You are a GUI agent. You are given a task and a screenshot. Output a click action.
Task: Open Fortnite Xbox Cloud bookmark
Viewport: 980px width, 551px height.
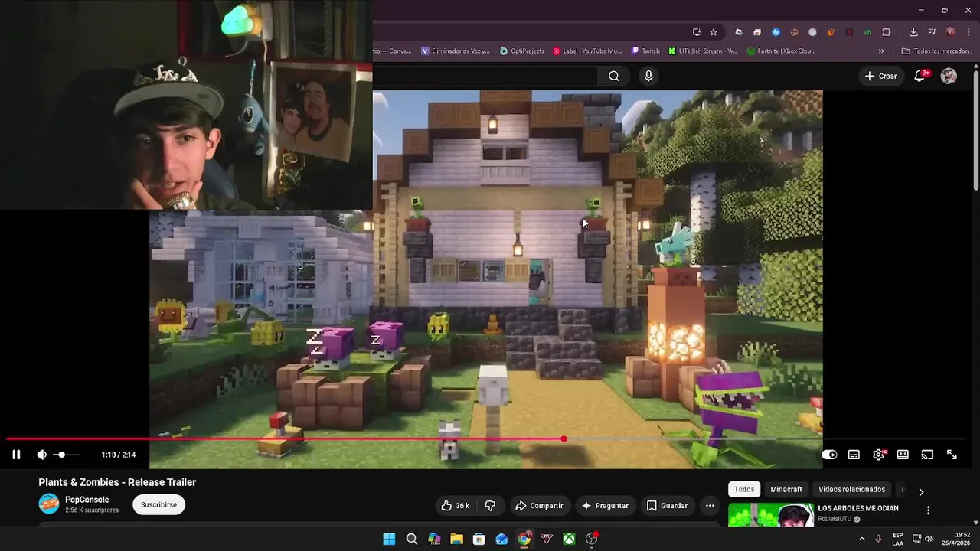tap(781, 51)
